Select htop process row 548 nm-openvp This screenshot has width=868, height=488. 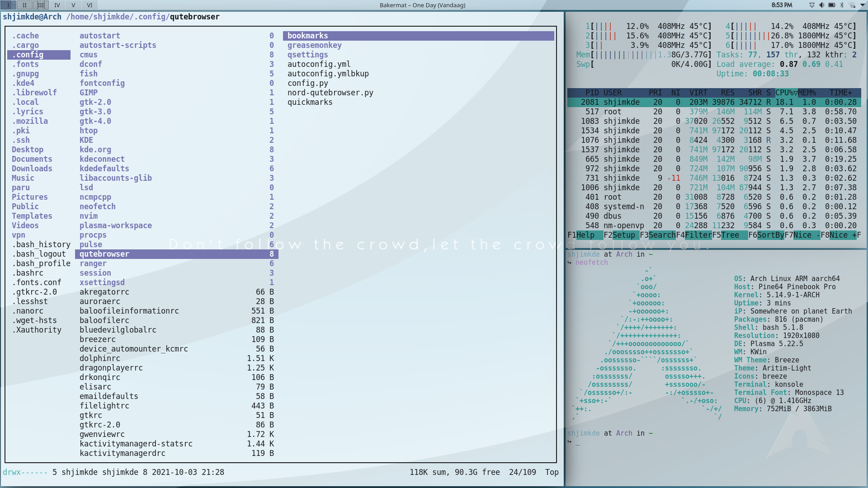714,225
